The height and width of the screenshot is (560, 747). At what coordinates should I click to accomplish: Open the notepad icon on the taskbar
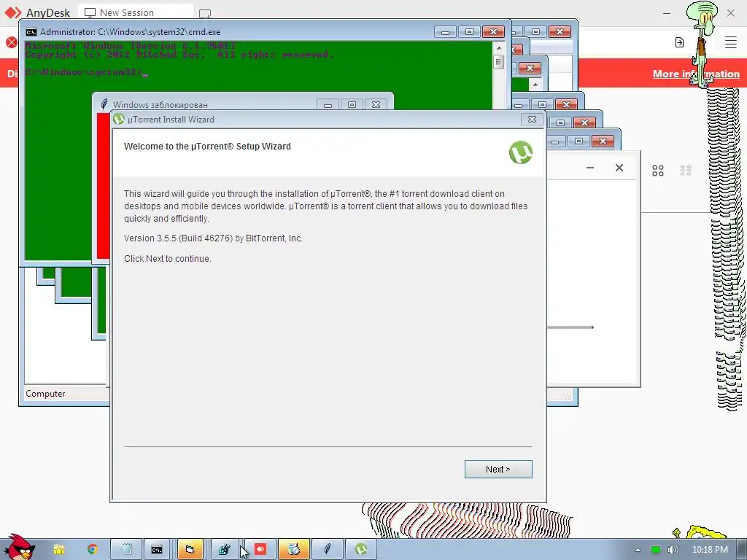(127, 550)
